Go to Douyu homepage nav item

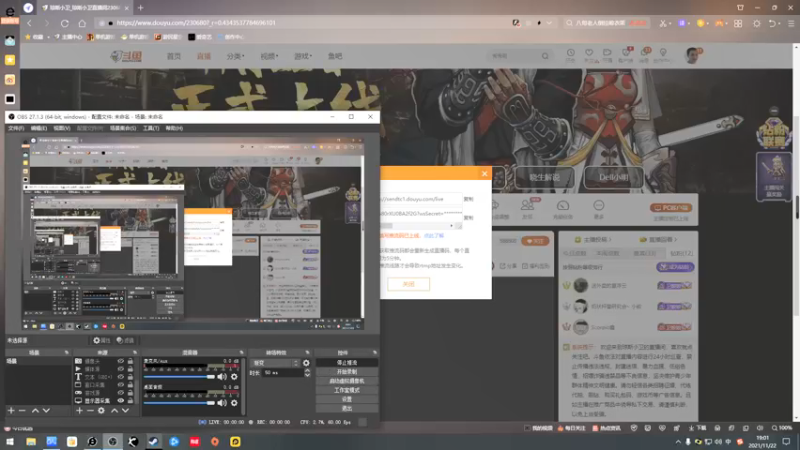(x=174, y=56)
